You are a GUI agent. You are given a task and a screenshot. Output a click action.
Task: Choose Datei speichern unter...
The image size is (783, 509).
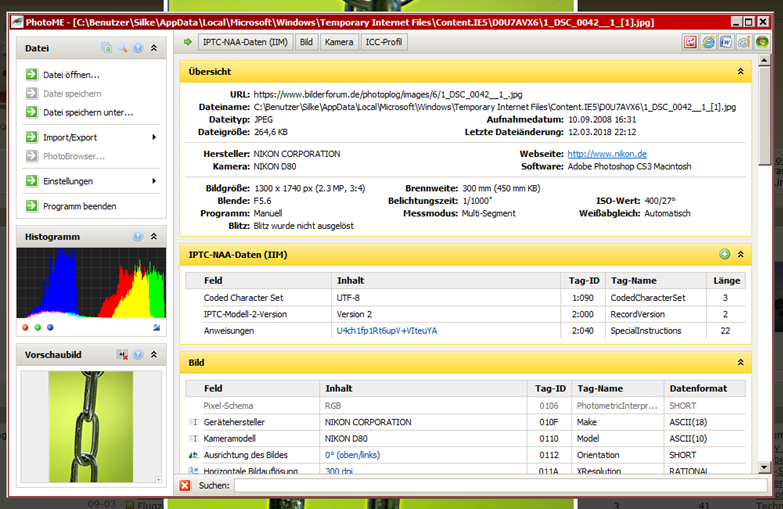tap(88, 112)
